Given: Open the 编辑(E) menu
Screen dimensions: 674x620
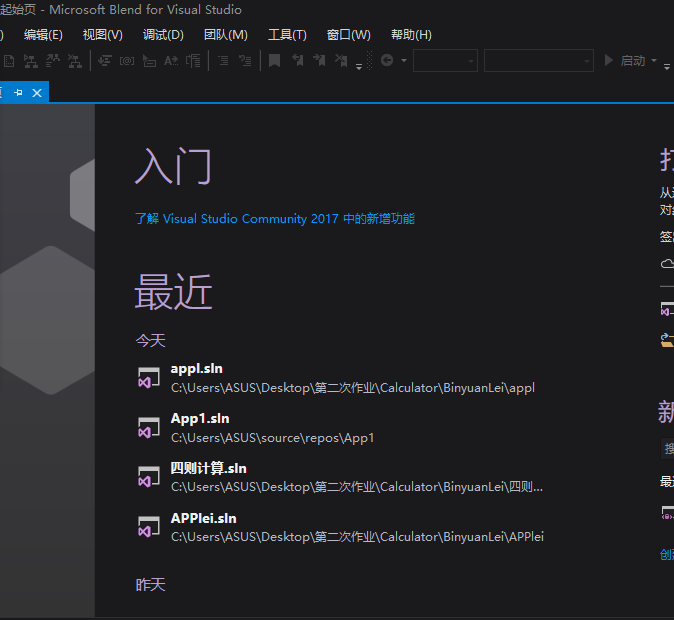Looking at the screenshot, I should 43,35.
